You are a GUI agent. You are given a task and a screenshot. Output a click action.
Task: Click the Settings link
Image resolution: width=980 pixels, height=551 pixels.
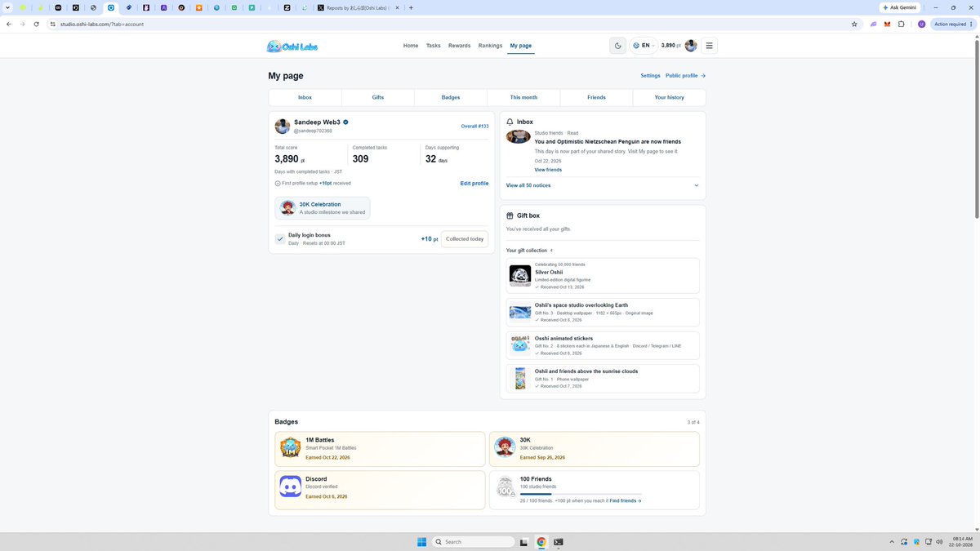click(x=650, y=76)
